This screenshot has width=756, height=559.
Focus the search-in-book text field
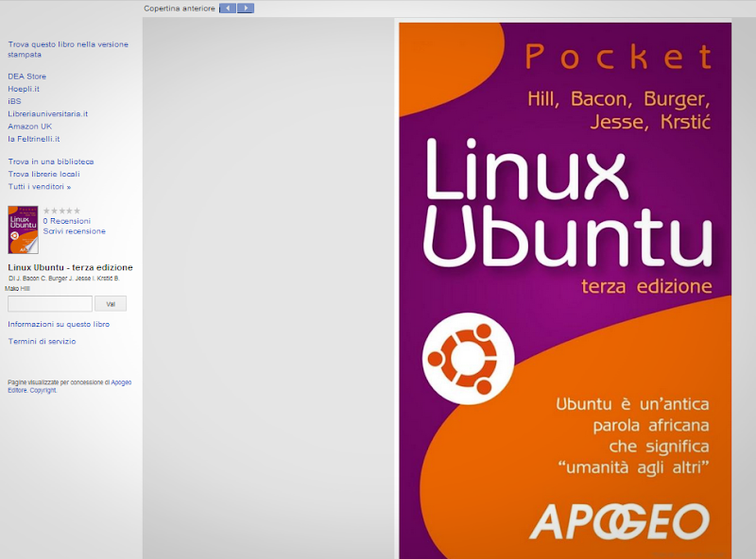[x=50, y=304]
